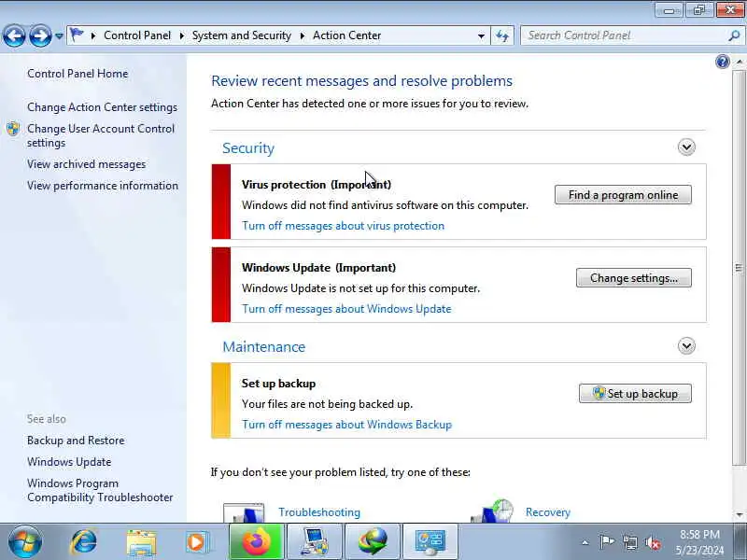
Task: Open Help via the blue question mark
Action: [x=722, y=62]
